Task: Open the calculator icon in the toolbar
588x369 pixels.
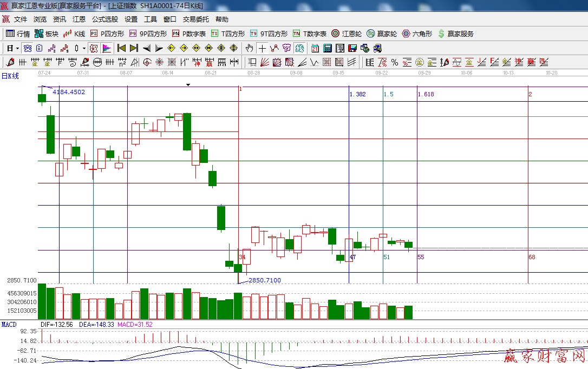Action: coord(328,48)
